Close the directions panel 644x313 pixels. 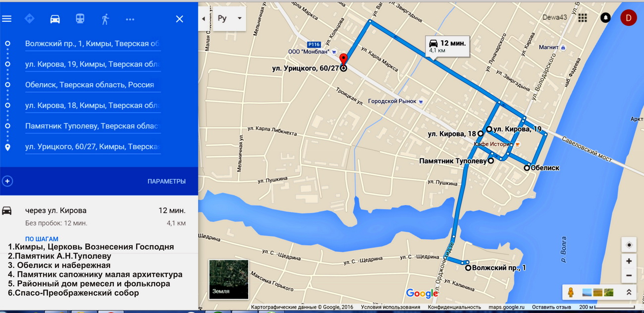179,19
